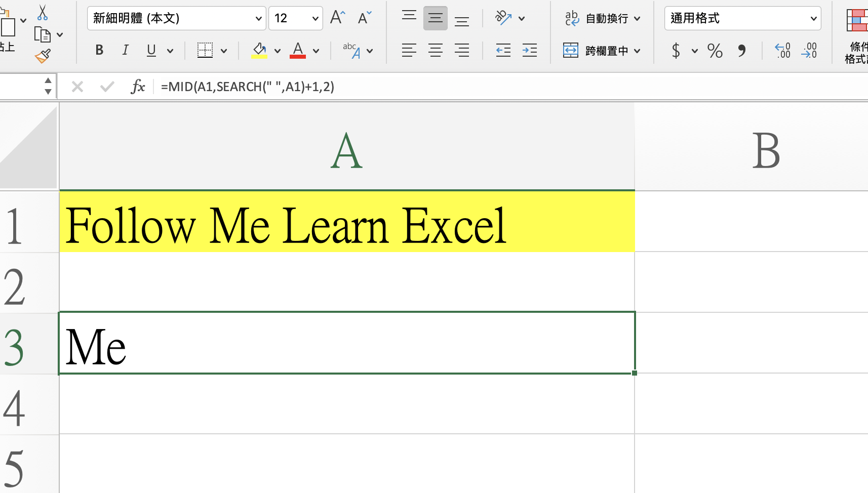This screenshot has height=493, width=868.
Task: Open the font name dropdown 新細明體
Action: coord(258,19)
